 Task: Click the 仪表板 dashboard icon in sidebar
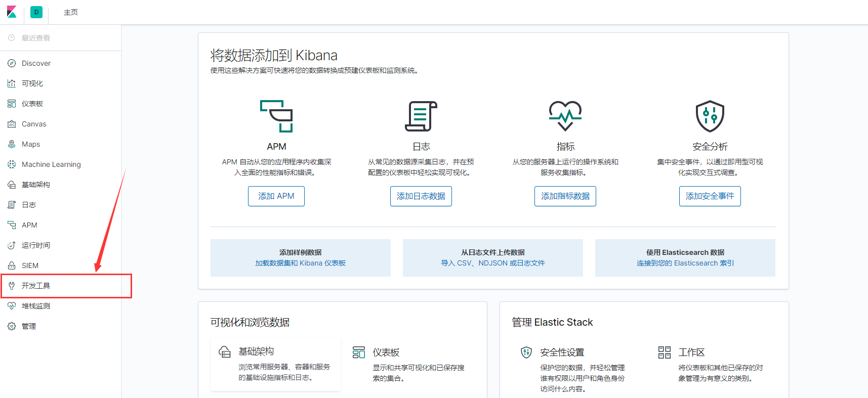(12, 104)
